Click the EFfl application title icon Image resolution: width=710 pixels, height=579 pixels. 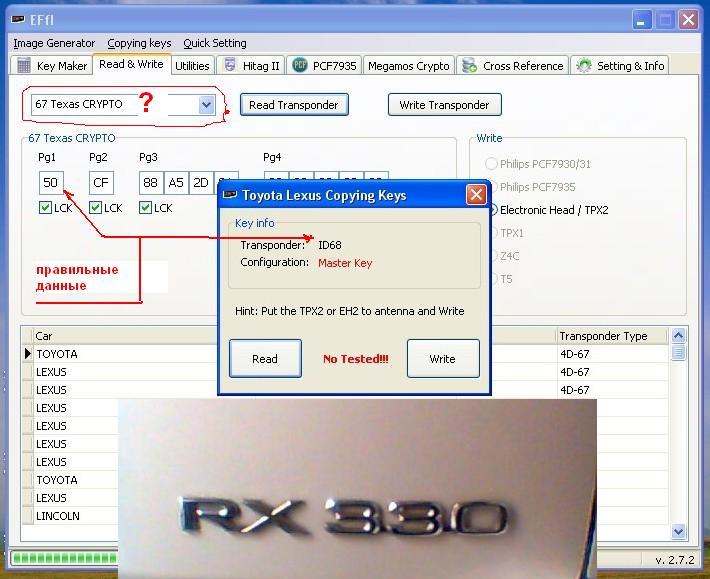coord(18,19)
